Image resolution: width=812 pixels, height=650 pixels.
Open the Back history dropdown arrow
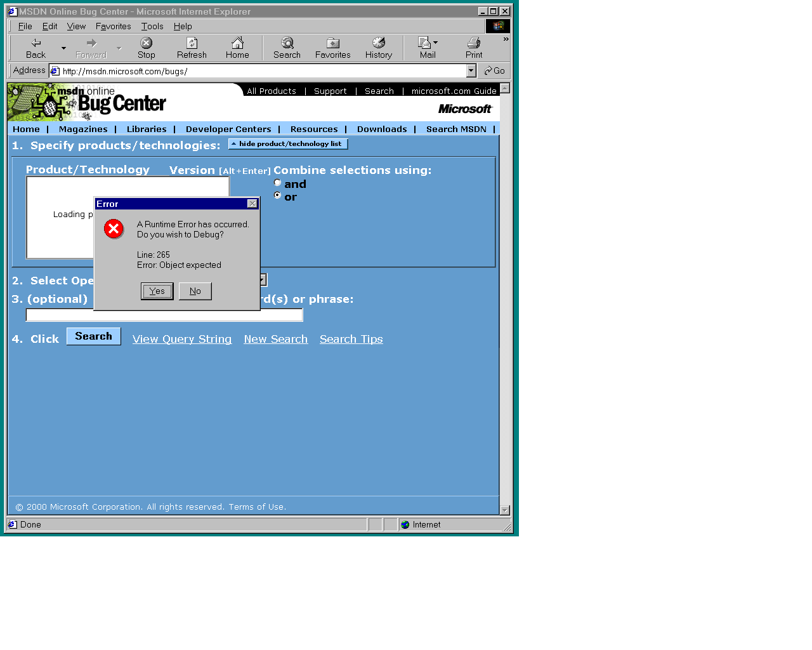(63, 48)
